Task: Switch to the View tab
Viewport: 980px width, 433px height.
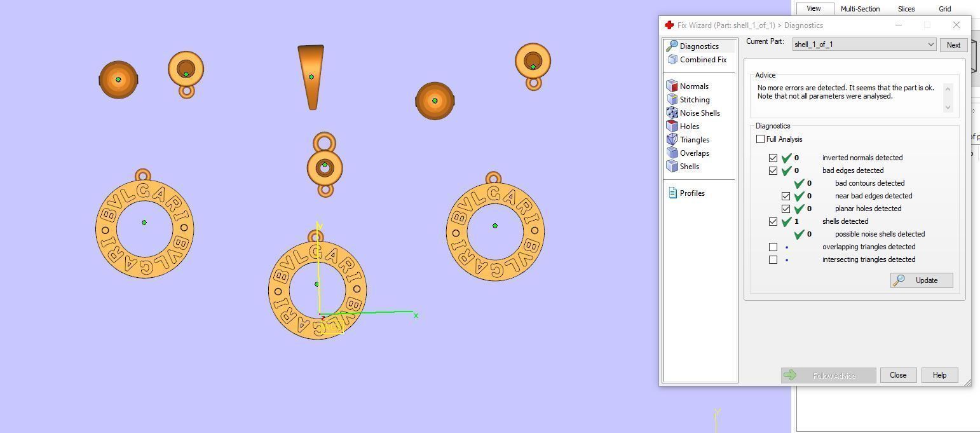Action: (x=813, y=8)
